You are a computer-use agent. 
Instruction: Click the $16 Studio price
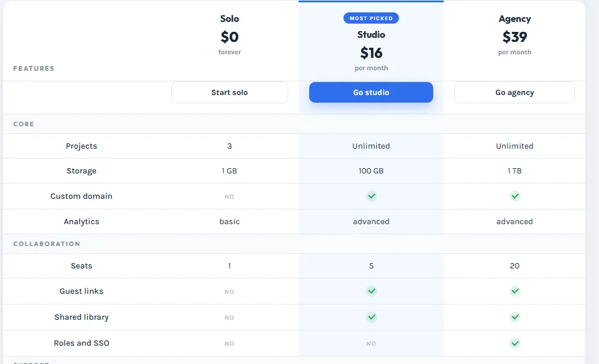371,53
